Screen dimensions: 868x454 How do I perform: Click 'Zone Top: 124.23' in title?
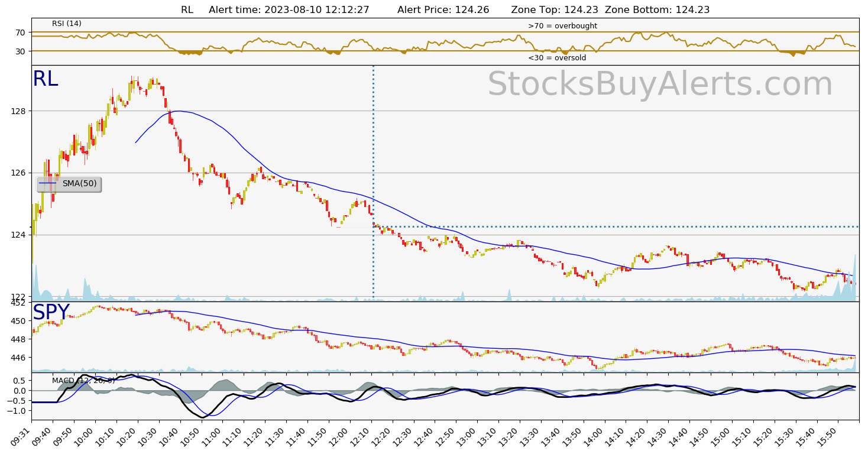pos(555,9)
